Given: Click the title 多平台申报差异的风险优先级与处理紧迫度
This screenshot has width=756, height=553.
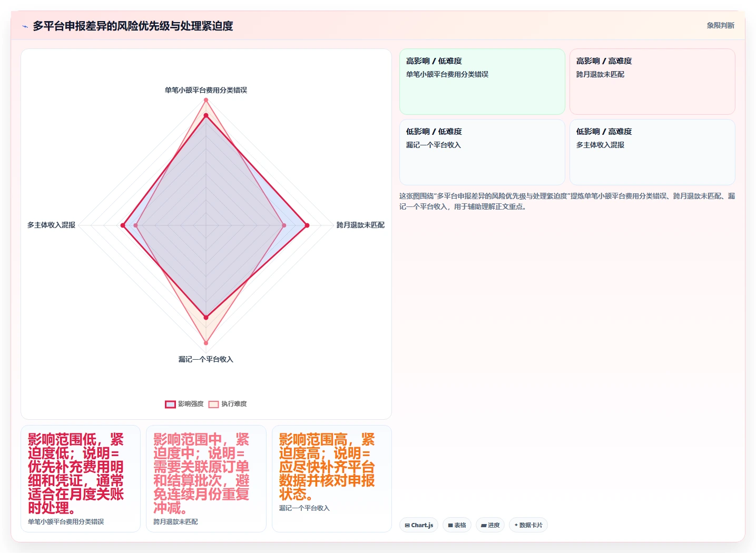Looking at the screenshot, I should point(133,26).
